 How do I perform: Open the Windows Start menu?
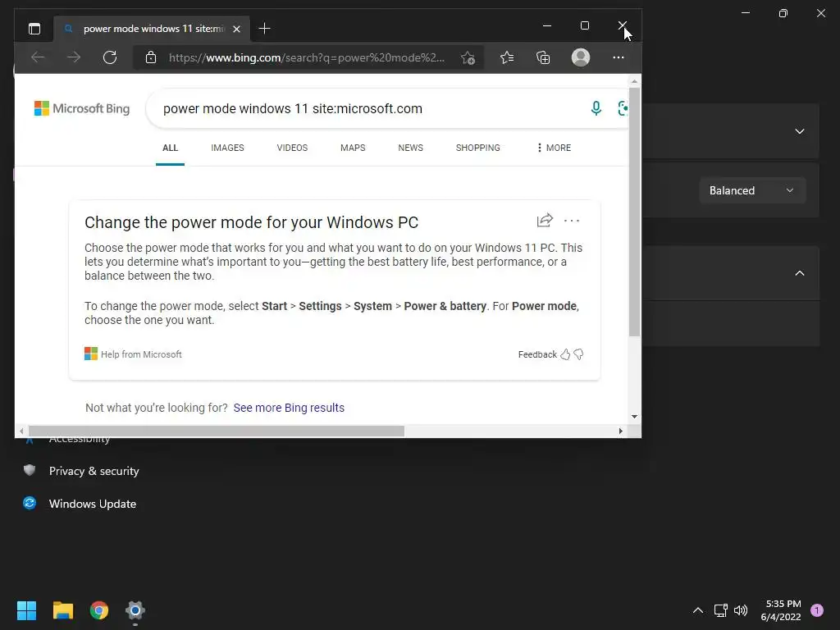tap(26, 610)
